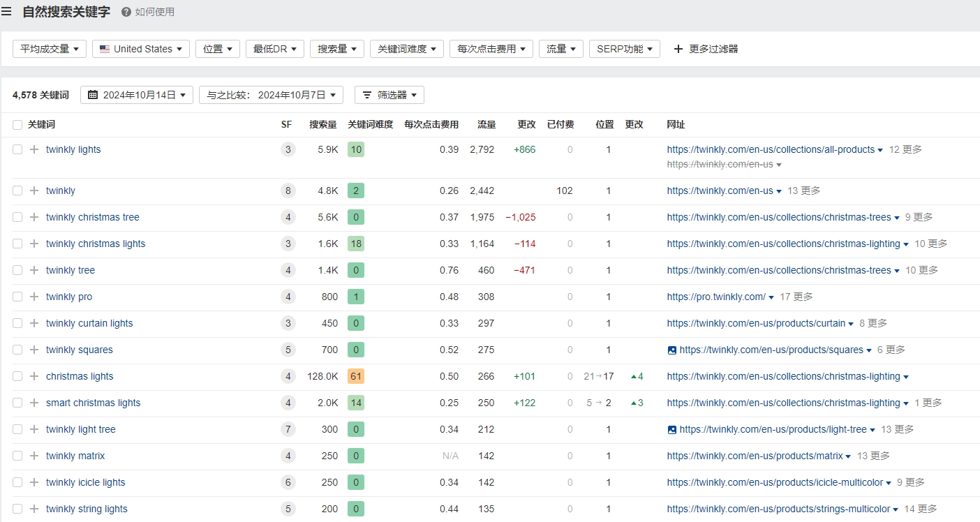Open the 平均成交量 dropdown
This screenshot has width=980, height=522.
(x=50, y=49)
